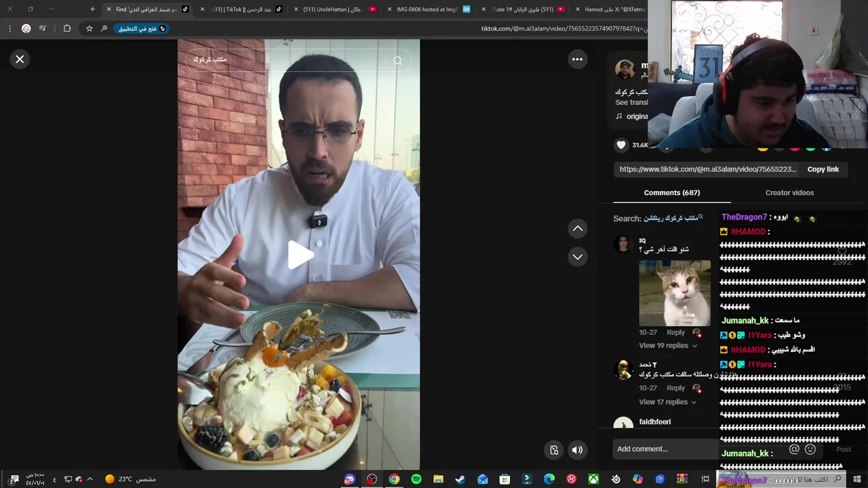
Task: Open WinRAR from taskbar
Action: [x=682, y=479]
